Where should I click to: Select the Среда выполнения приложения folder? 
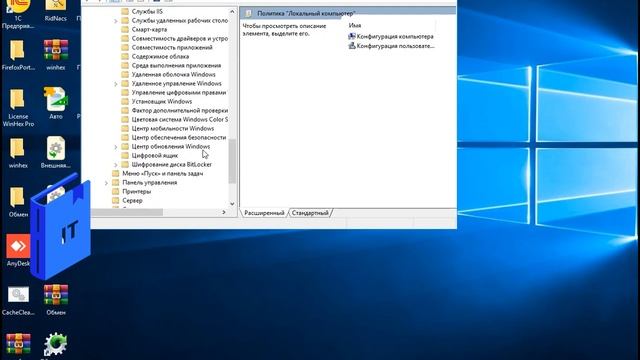(171, 65)
